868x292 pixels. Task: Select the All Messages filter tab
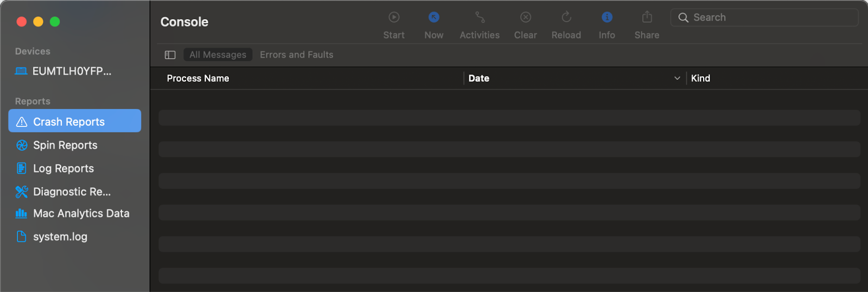pyautogui.click(x=218, y=55)
